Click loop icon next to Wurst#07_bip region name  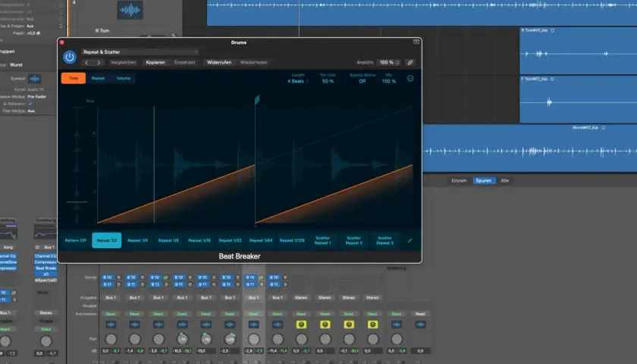coord(604,127)
